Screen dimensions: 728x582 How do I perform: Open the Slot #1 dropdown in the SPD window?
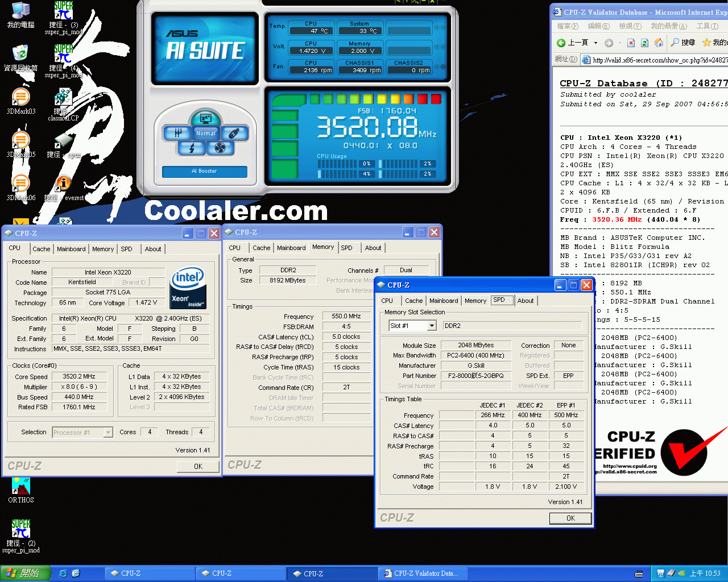pyautogui.click(x=432, y=326)
